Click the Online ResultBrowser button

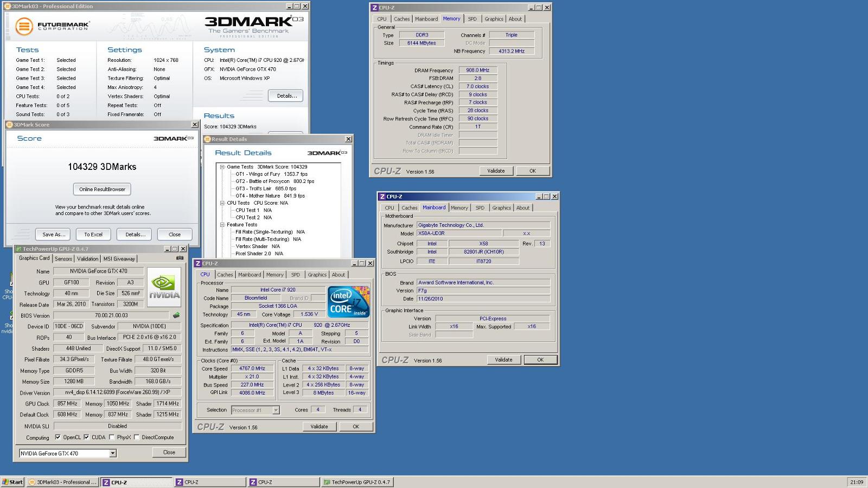[x=102, y=189]
